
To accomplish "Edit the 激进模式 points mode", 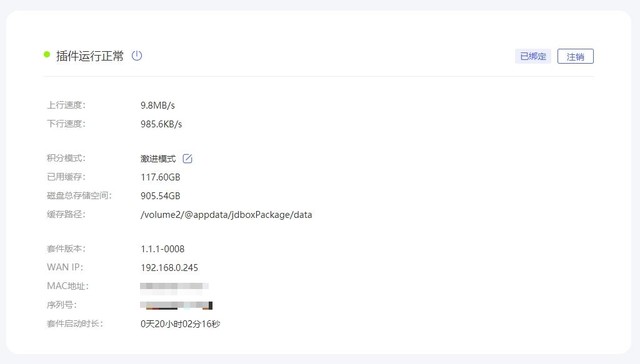I will (187, 158).
